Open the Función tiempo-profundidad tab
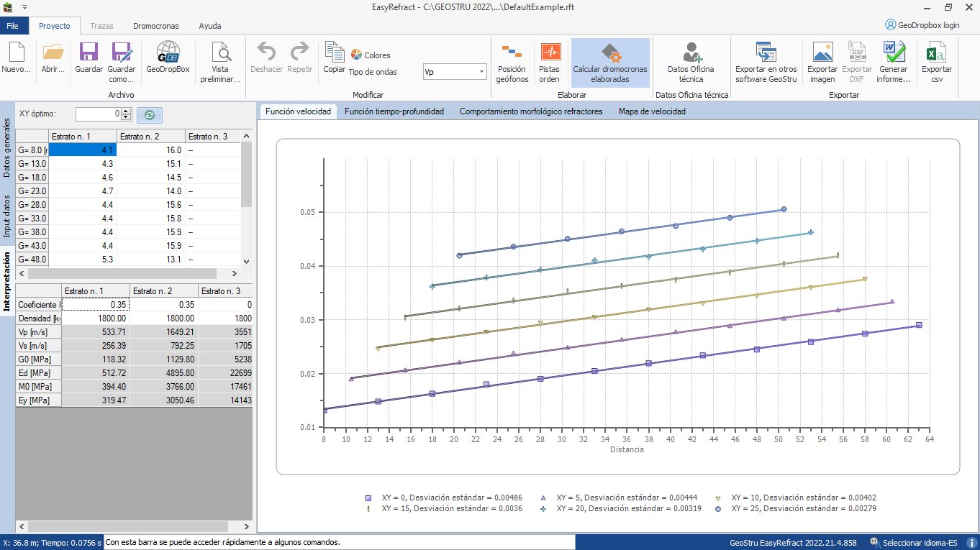 [x=394, y=111]
